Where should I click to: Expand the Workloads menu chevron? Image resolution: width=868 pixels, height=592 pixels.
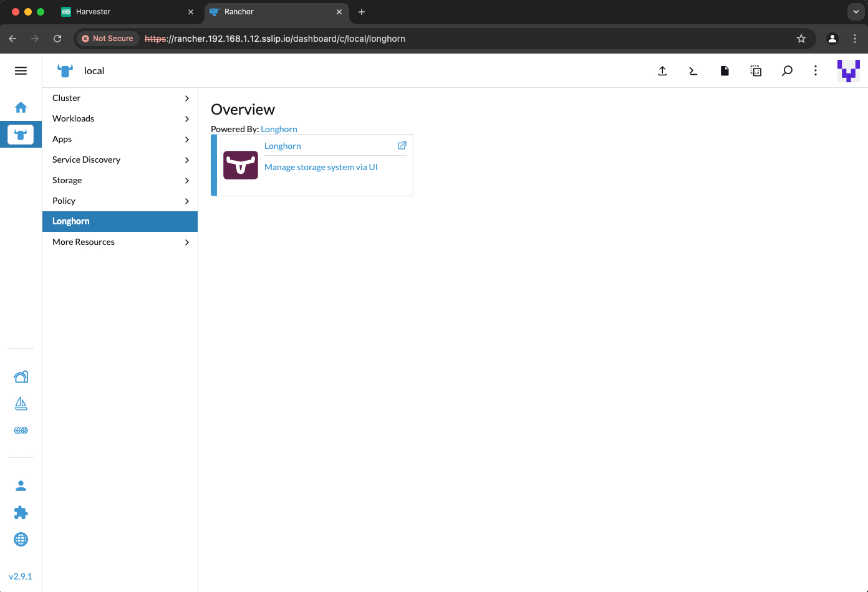(186, 119)
